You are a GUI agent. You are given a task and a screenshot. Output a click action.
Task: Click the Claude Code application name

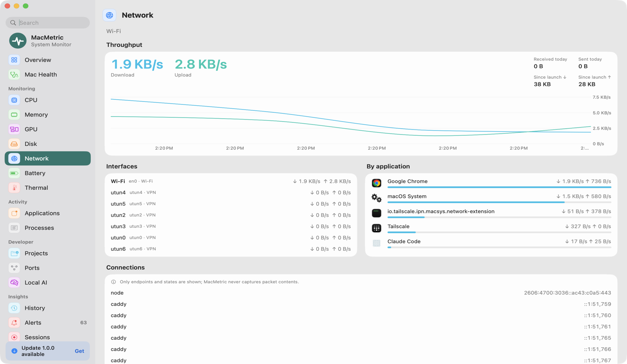point(404,242)
